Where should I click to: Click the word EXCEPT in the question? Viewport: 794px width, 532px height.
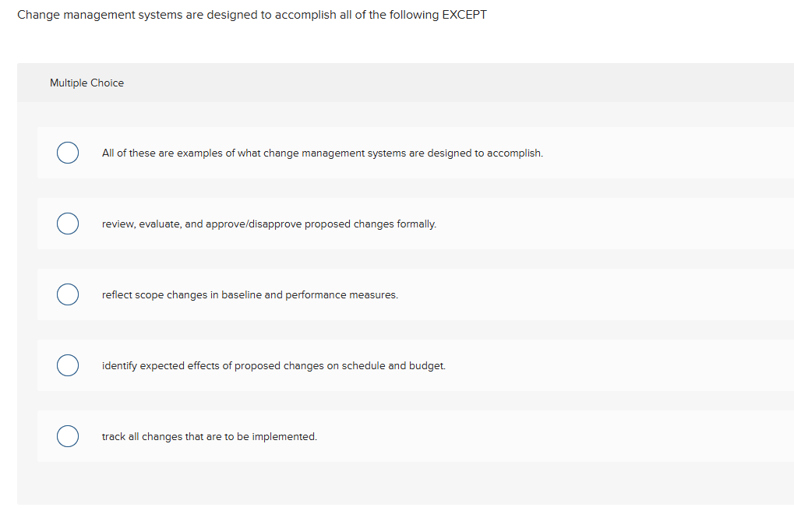[x=464, y=14]
